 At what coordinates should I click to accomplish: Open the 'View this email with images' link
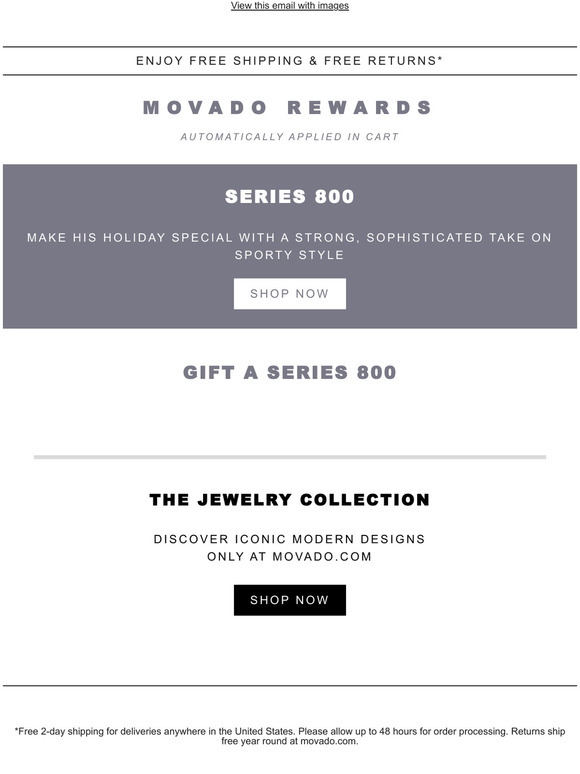click(x=290, y=5)
